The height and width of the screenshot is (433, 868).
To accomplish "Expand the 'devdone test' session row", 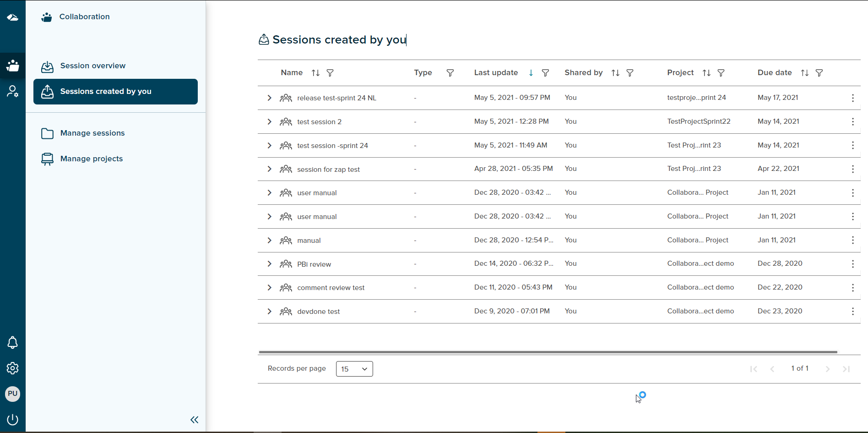I will pyautogui.click(x=269, y=311).
